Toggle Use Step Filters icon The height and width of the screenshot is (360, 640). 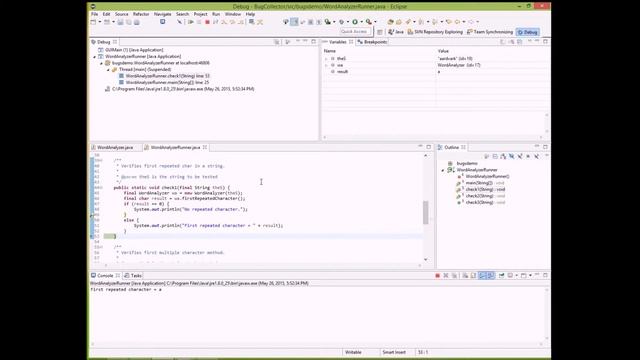(260, 22)
